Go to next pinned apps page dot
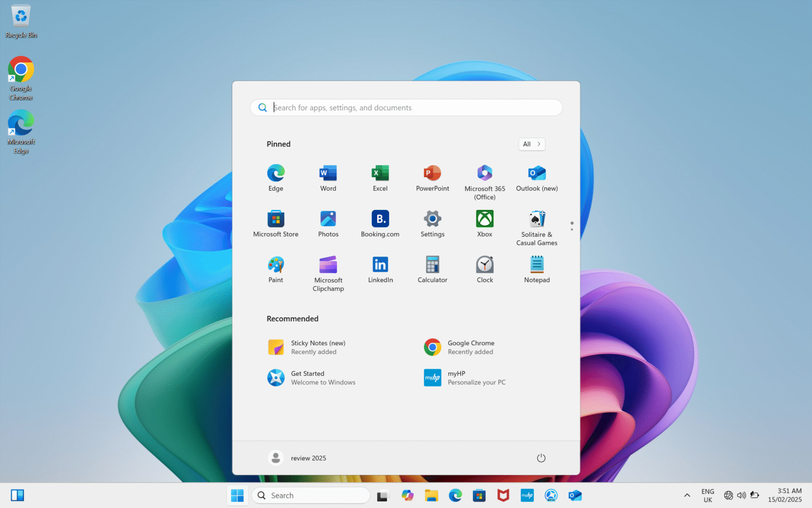Screen dimensions: 812x508 572,230
